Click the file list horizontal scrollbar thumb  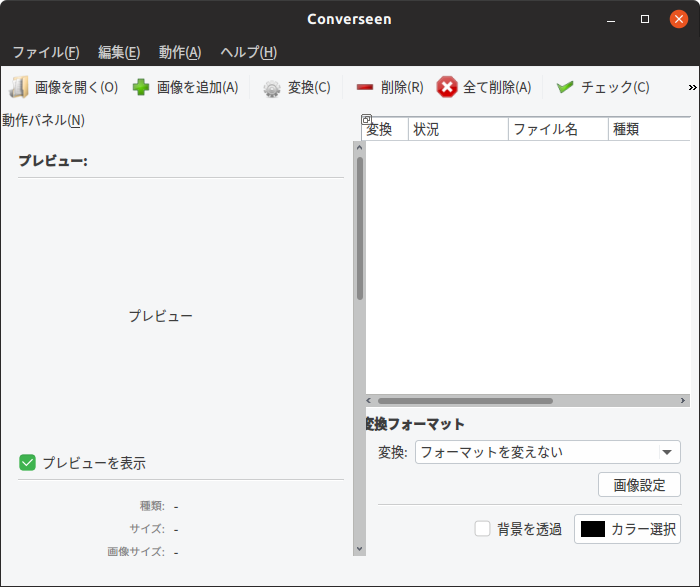tap(465, 400)
